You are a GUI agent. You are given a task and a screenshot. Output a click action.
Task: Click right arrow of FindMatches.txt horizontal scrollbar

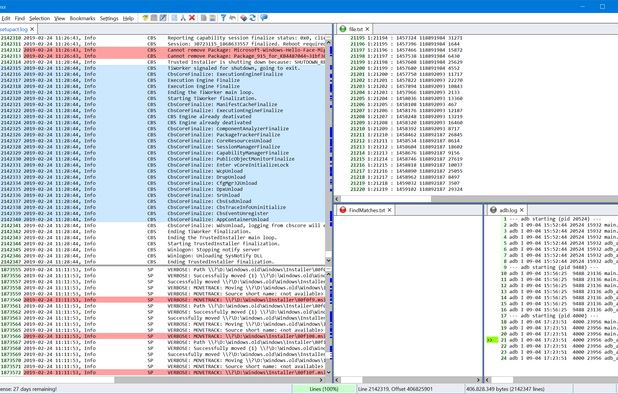coord(478,380)
